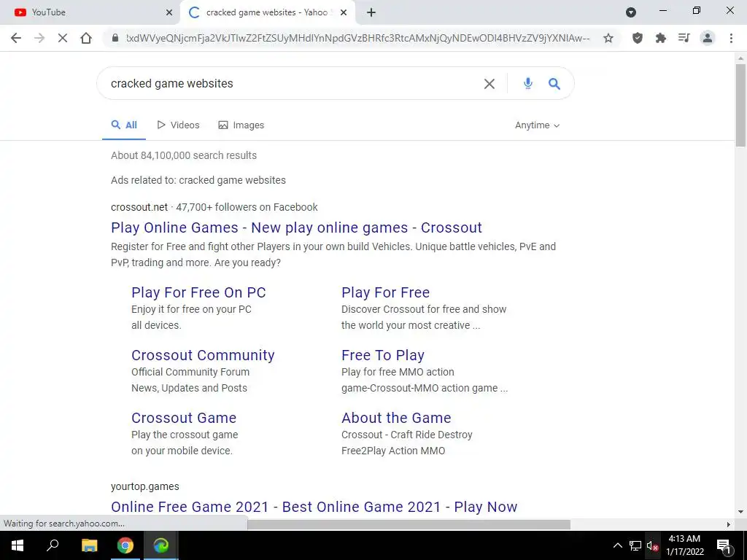Image resolution: width=747 pixels, height=560 pixels.
Task: Switch to Images results
Action: click(x=241, y=125)
